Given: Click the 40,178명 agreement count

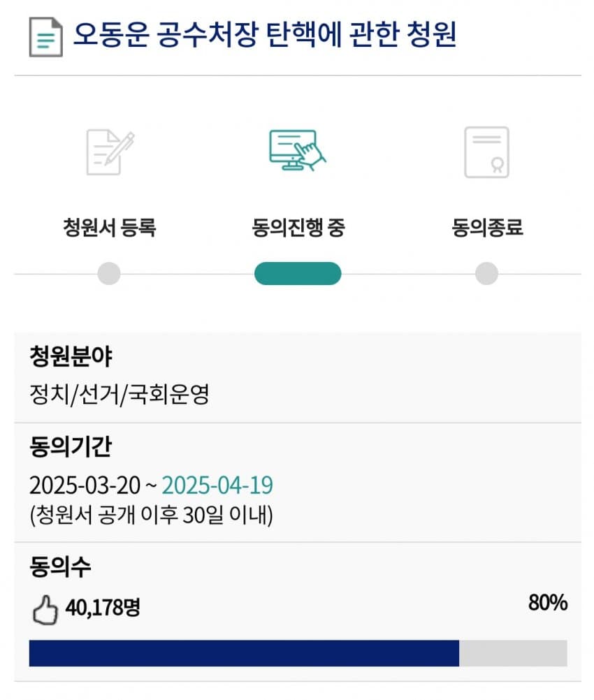Looking at the screenshot, I should (103, 607).
